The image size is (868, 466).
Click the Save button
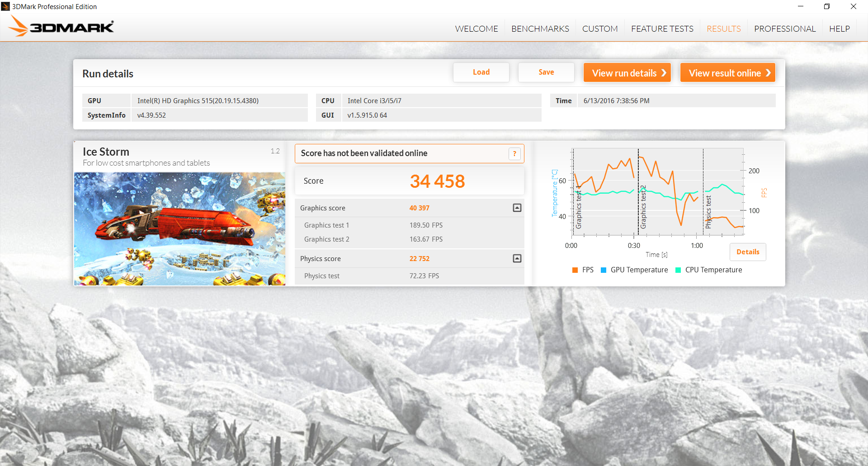(546, 72)
